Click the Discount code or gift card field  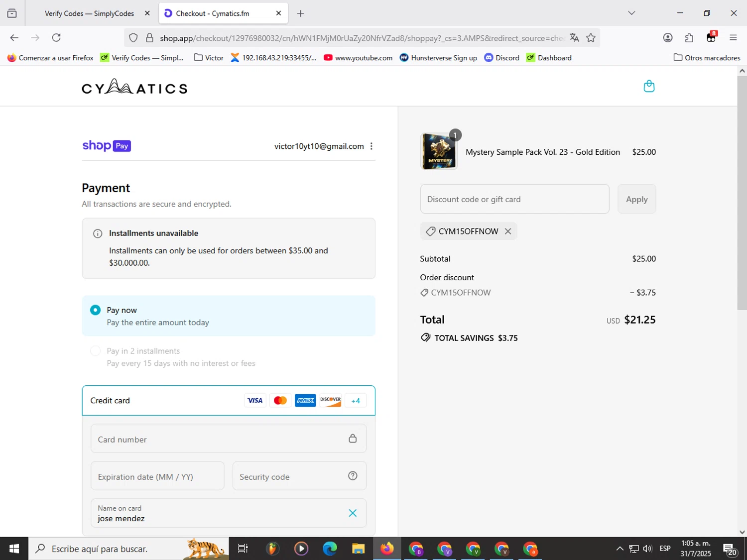[514, 199]
